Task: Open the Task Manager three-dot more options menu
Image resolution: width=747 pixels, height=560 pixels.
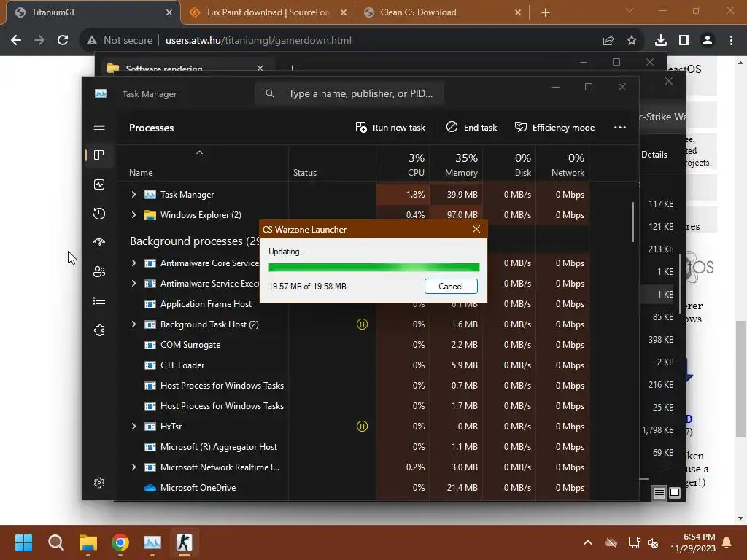Action: click(620, 127)
